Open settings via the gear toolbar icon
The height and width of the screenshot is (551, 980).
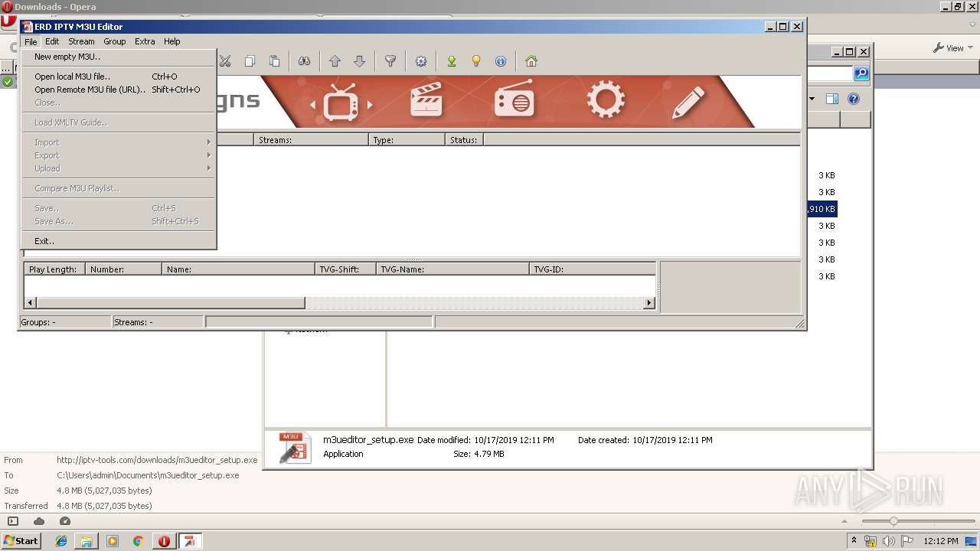coord(420,61)
